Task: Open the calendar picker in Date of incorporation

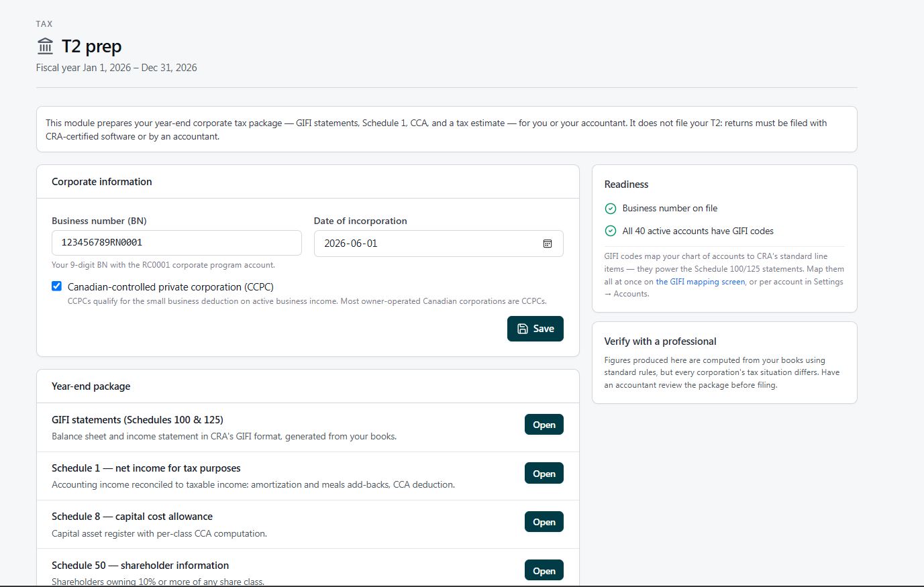Action: [x=548, y=244]
